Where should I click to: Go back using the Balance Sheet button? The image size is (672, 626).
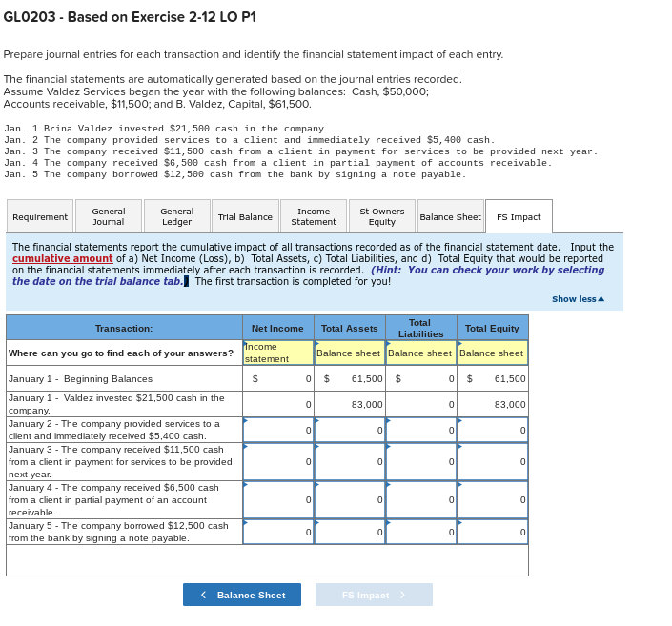(x=242, y=595)
